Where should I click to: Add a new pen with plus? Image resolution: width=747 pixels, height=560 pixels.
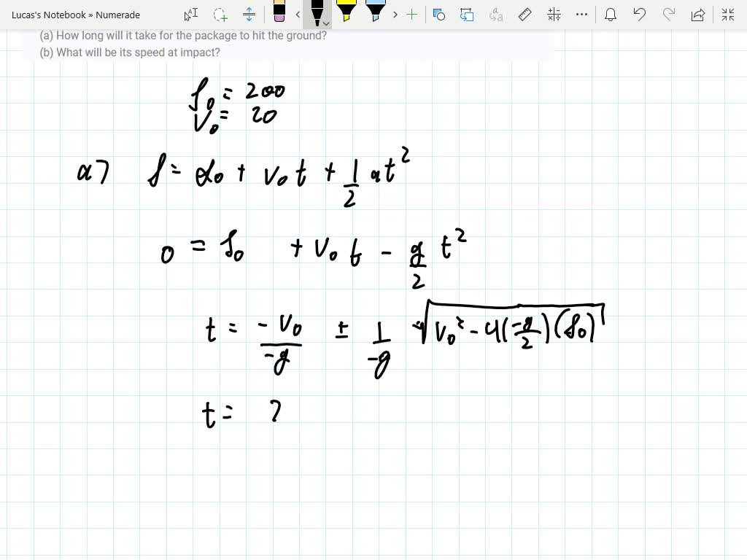point(412,15)
